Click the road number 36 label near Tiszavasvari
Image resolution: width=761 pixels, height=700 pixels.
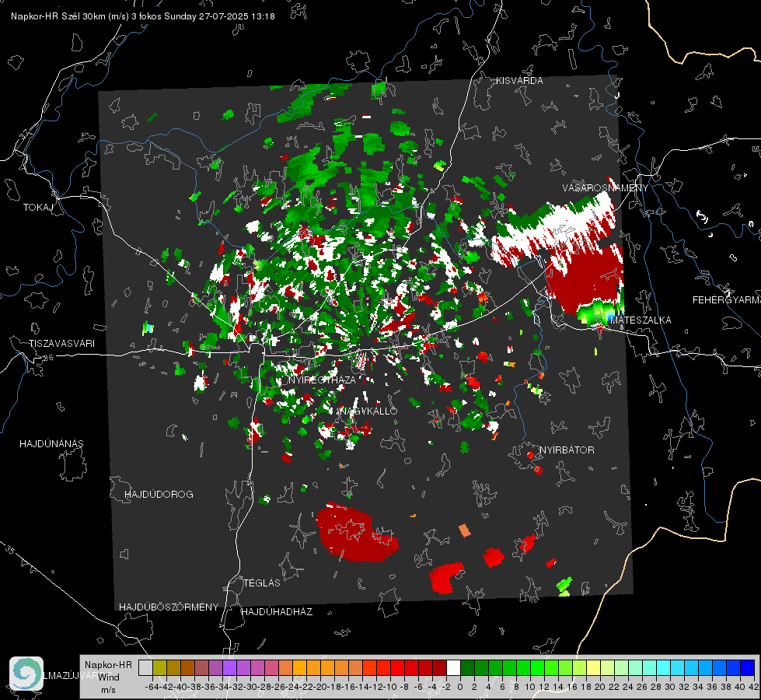[48, 358]
